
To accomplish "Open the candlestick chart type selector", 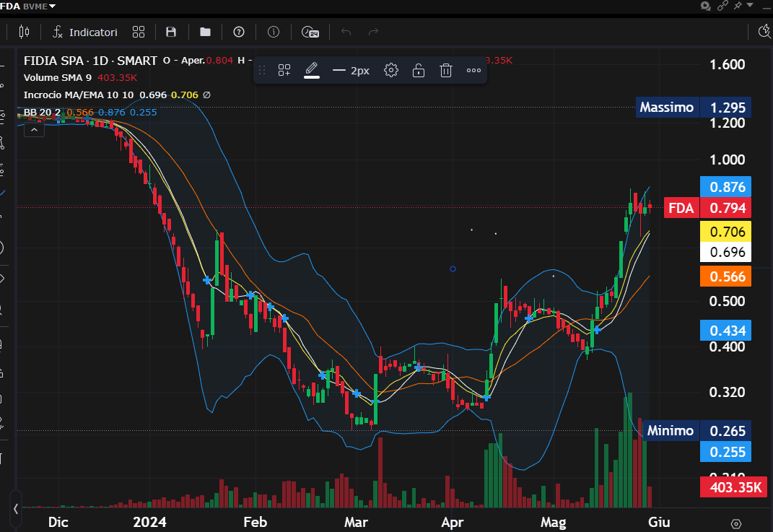I will tap(24, 32).
